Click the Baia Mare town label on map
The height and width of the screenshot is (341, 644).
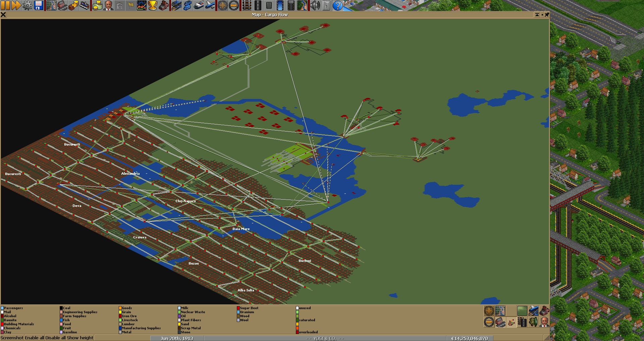point(241,229)
